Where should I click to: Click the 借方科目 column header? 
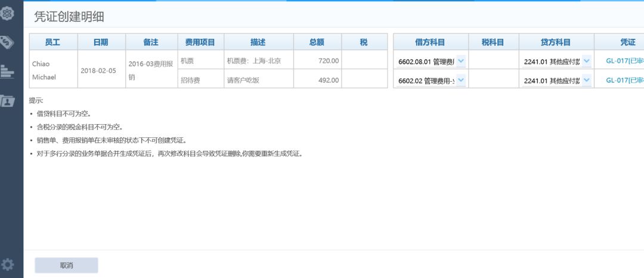point(430,42)
